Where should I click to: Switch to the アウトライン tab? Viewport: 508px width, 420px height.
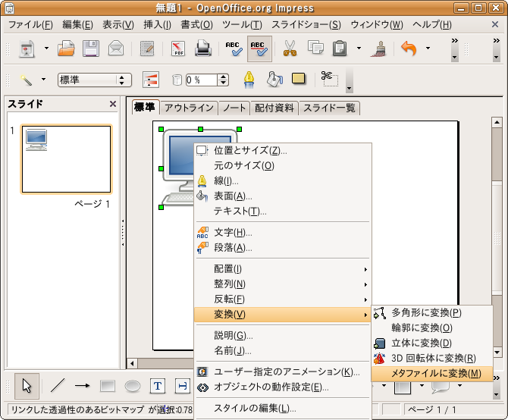pos(190,108)
